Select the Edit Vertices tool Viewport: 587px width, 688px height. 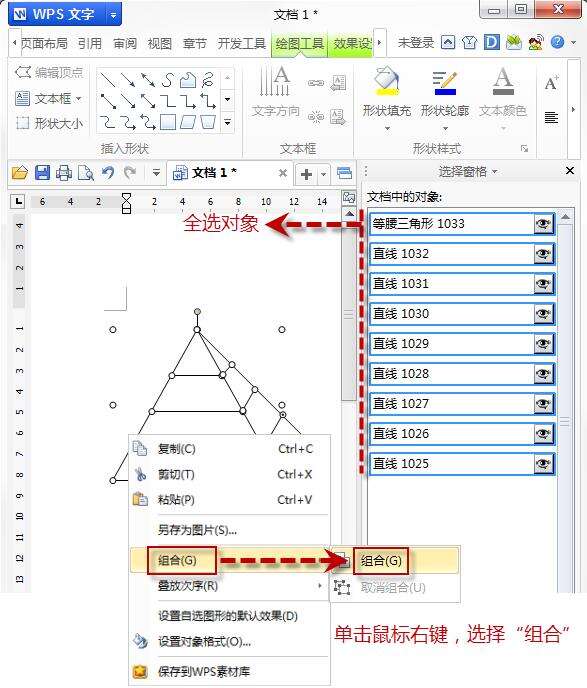tap(49, 72)
